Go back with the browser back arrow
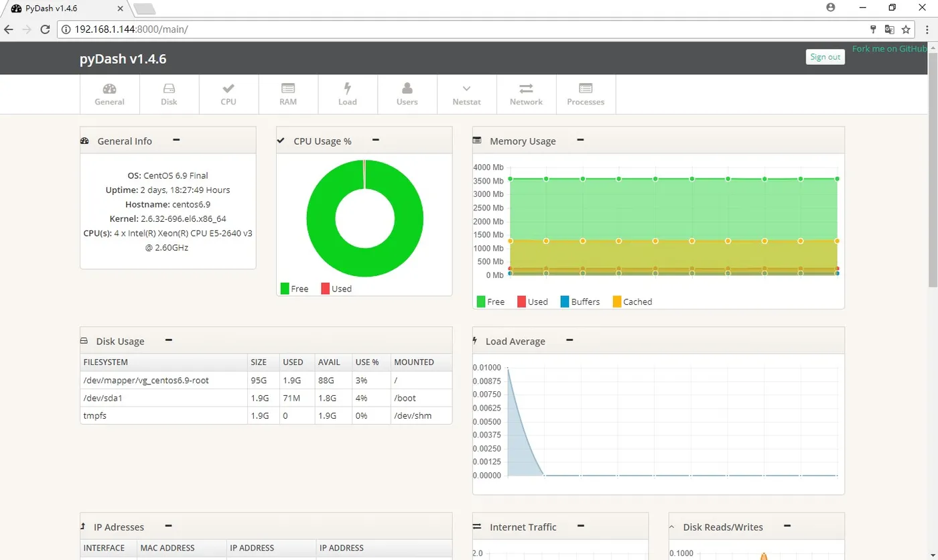 pos(9,29)
